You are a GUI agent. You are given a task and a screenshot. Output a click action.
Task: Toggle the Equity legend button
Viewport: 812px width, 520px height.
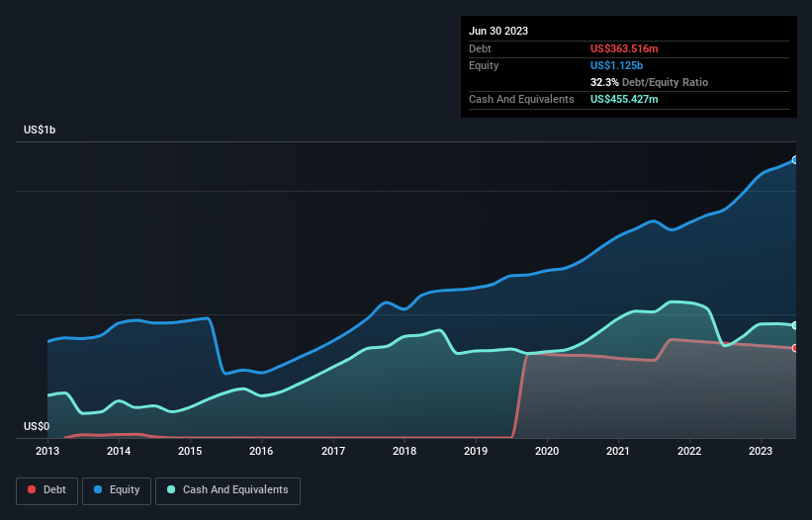(117, 490)
